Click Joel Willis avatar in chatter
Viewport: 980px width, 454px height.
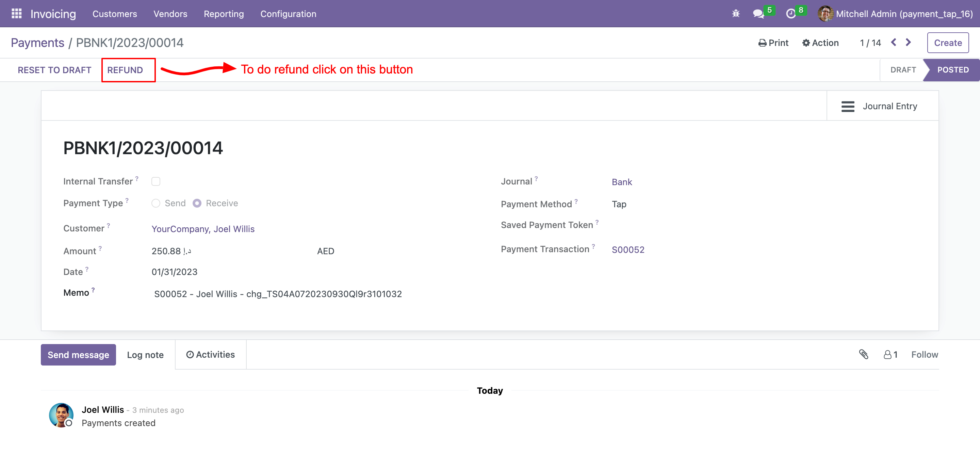(x=61, y=415)
